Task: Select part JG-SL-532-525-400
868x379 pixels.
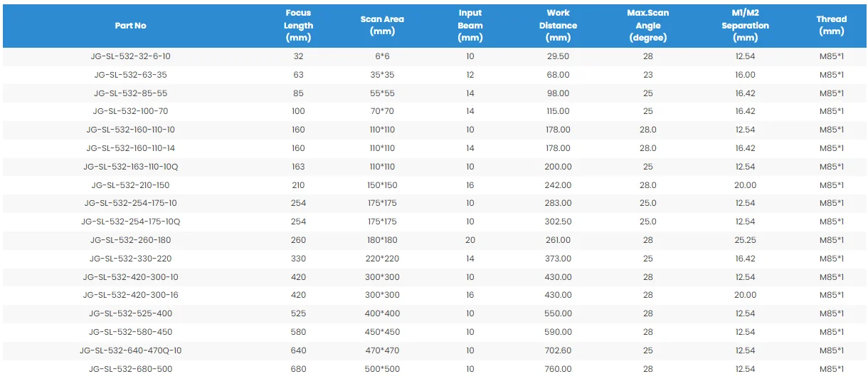Action: point(130,313)
